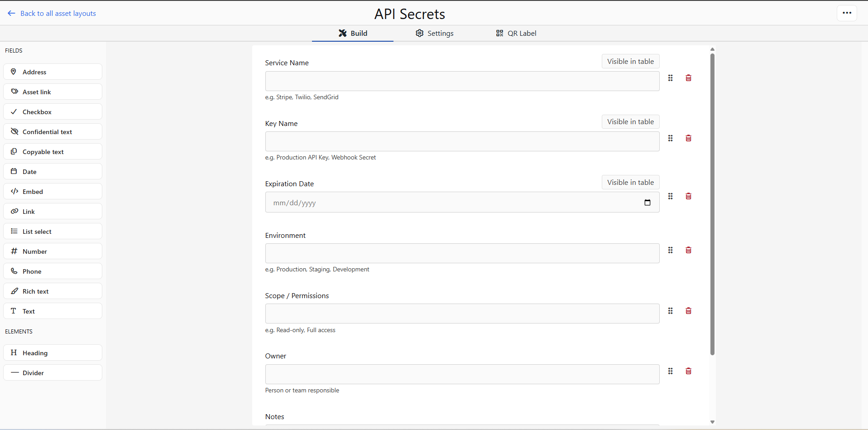Add a Confidential text field
Screen dimensions: 868x430
pos(53,131)
